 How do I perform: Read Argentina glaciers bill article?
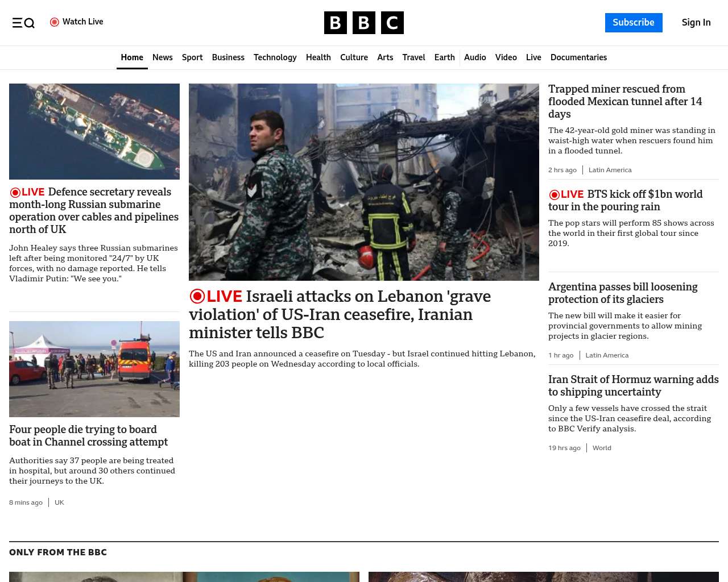(623, 293)
